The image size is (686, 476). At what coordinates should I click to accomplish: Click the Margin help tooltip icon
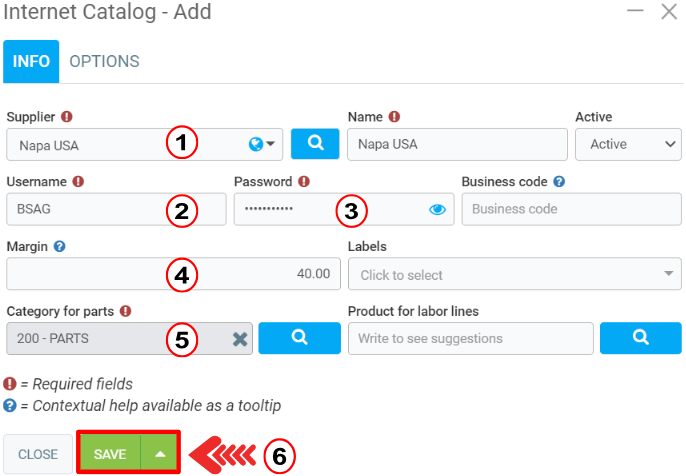(60, 246)
